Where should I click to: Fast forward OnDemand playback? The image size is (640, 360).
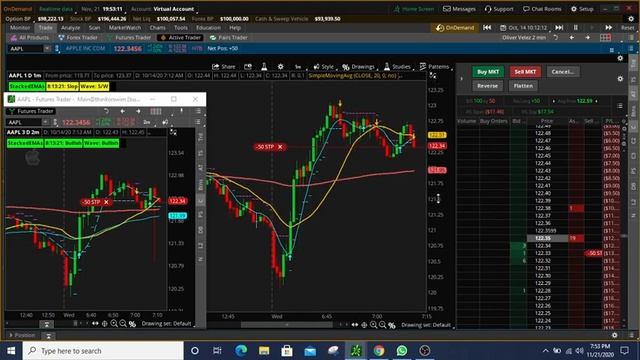click(x=609, y=27)
